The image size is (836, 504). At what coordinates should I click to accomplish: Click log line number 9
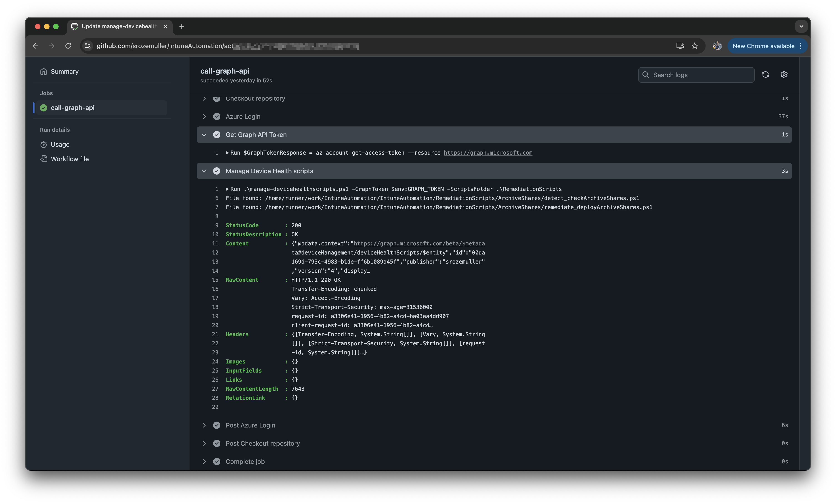click(x=216, y=225)
